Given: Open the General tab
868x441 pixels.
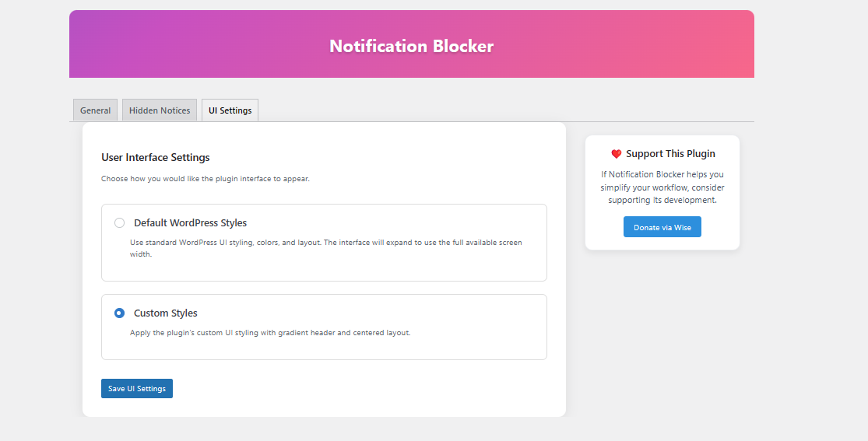Looking at the screenshot, I should 95,110.
